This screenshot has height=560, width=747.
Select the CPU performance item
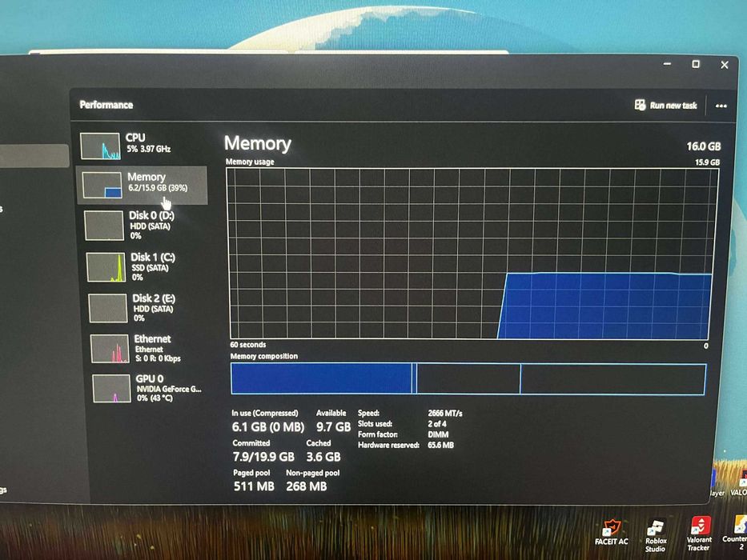pyautogui.click(x=141, y=146)
